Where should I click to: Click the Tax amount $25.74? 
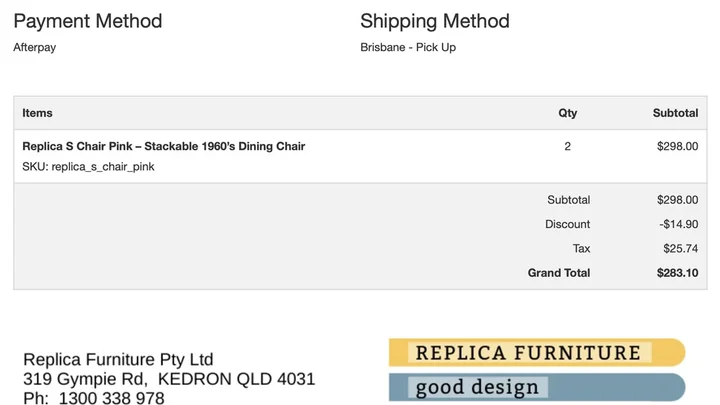[681, 248]
